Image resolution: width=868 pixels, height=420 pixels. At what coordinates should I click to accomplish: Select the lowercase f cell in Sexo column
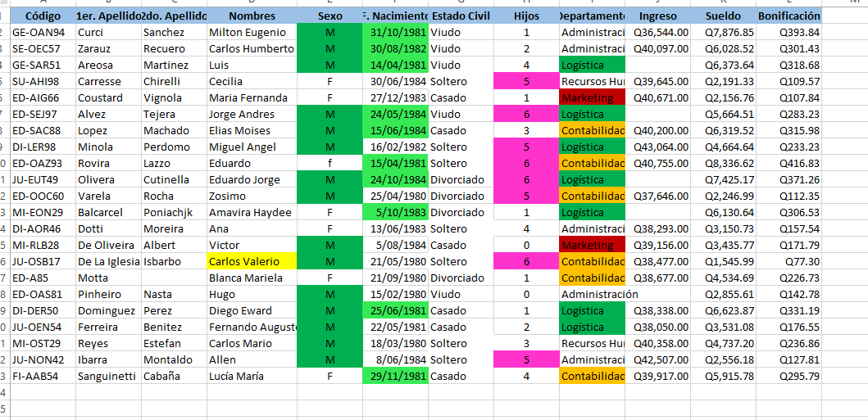click(330, 164)
